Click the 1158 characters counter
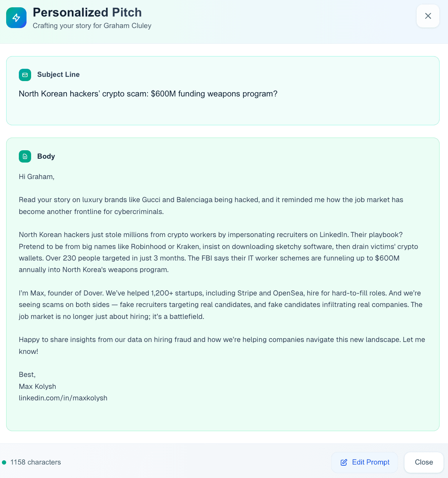 coord(36,462)
